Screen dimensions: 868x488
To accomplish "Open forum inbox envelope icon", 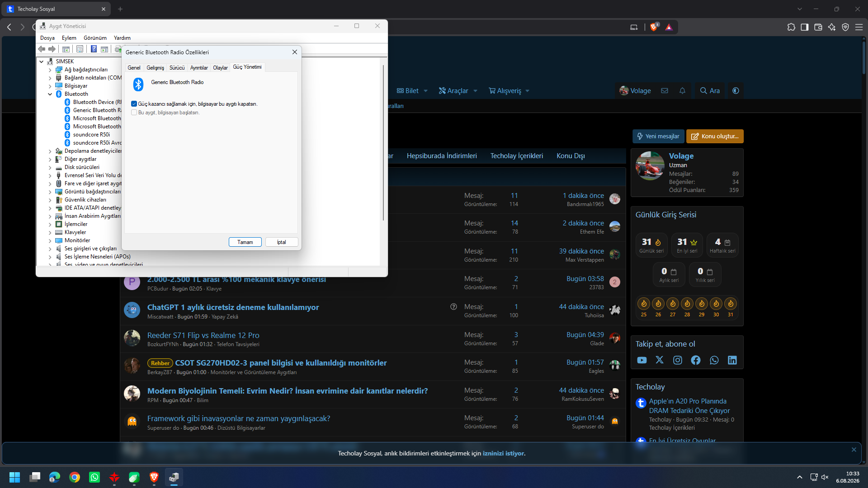I will click(x=665, y=91).
